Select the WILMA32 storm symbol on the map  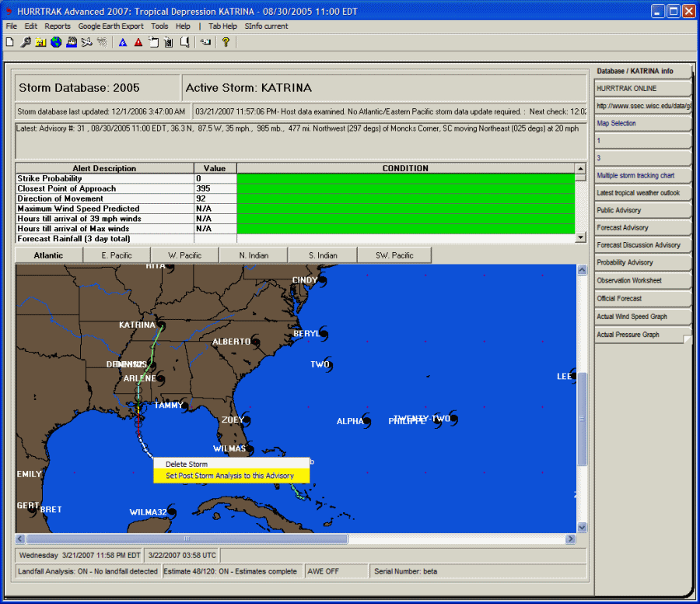[172, 511]
